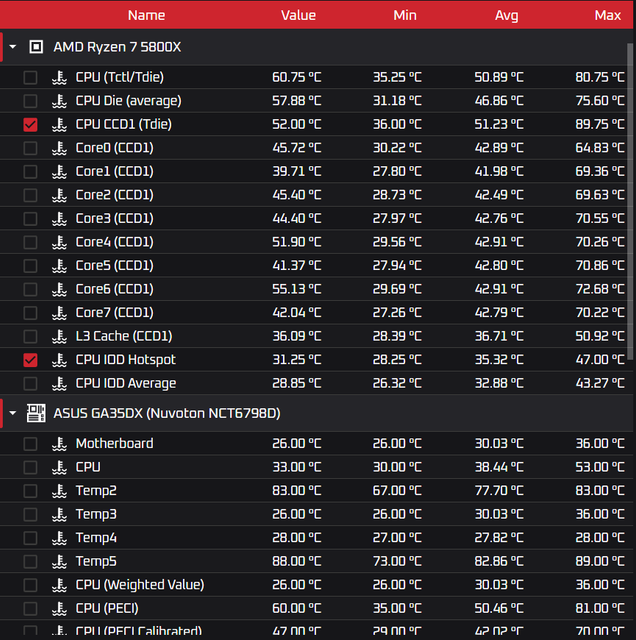The image size is (636, 640).
Task: Click the temperature icon for CPU IOD Average
Action: coord(60,383)
